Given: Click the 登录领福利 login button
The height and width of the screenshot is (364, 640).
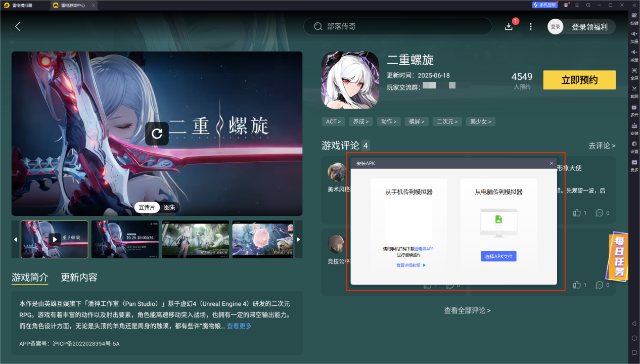Looking at the screenshot, I should click(589, 27).
